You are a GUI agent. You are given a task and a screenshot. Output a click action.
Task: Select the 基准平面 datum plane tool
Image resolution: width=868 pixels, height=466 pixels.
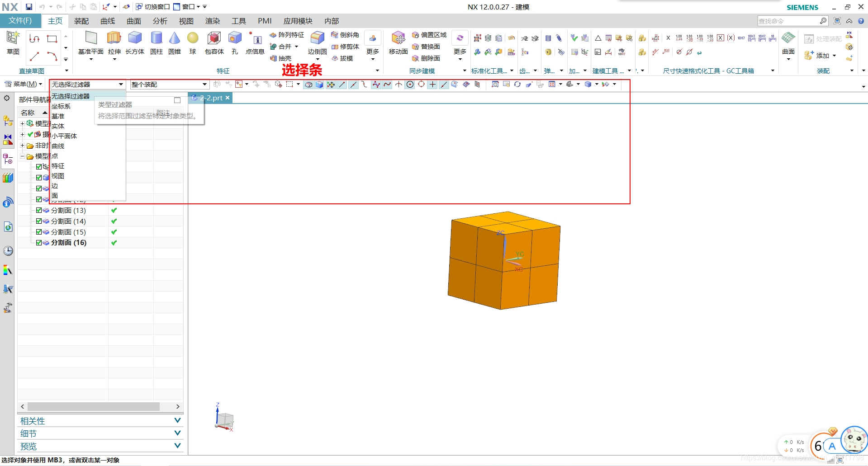[x=90, y=42]
